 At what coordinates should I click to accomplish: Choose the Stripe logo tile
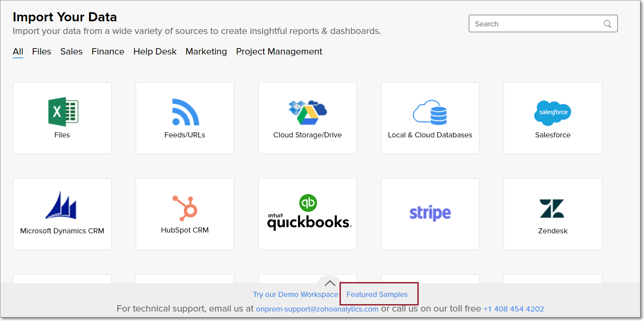click(x=430, y=213)
